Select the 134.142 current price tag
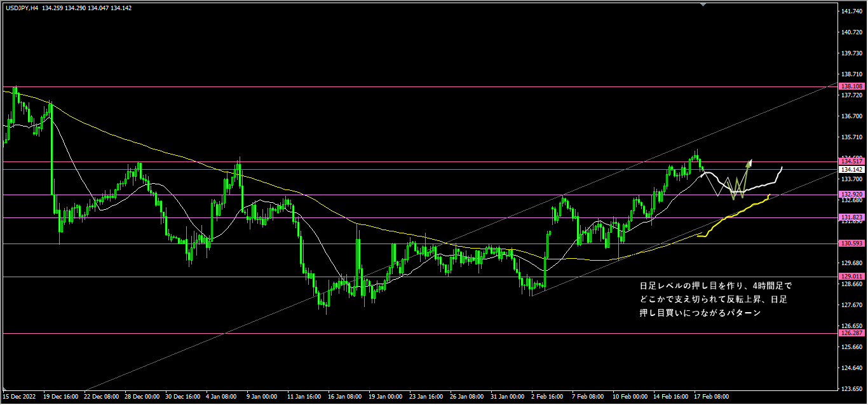Screen dimensions: 868x405 pyautogui.click(x=850, y=170)
